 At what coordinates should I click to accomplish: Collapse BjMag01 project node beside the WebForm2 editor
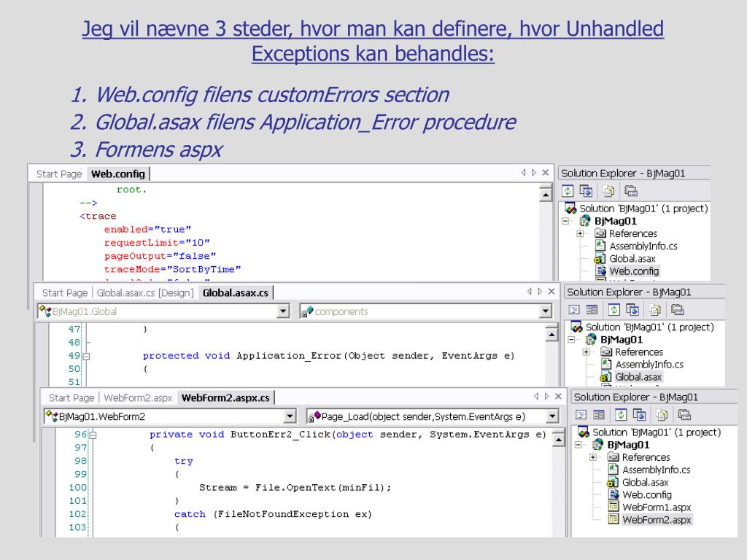pyautogui.click(x=578, y=445)
